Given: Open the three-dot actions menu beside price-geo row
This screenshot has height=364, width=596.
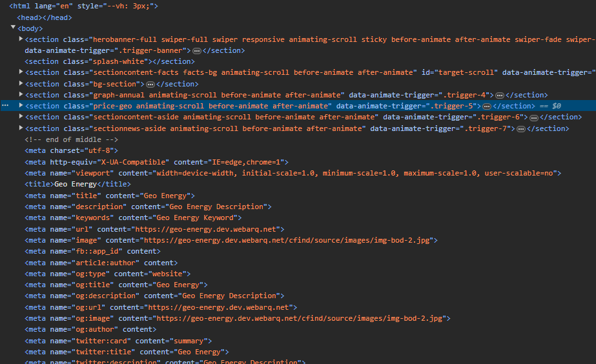Looking at the screenshot, I should click(x=5, y=105).
